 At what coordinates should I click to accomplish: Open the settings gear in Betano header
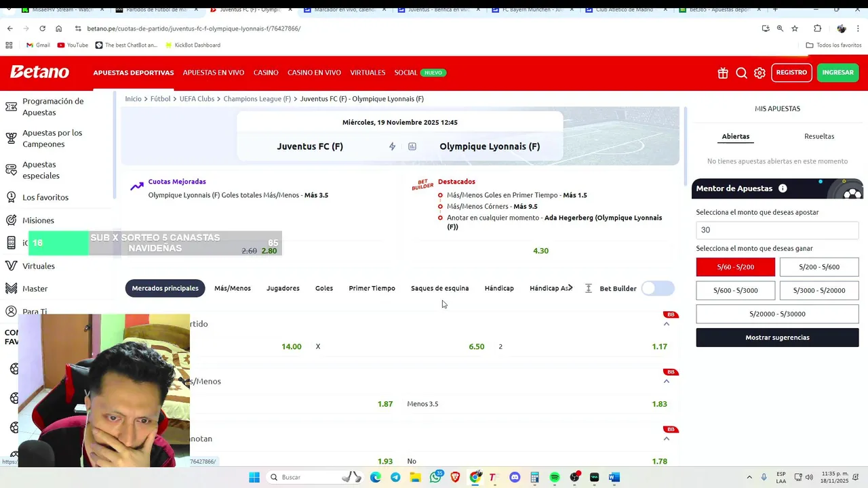point(759,73)
